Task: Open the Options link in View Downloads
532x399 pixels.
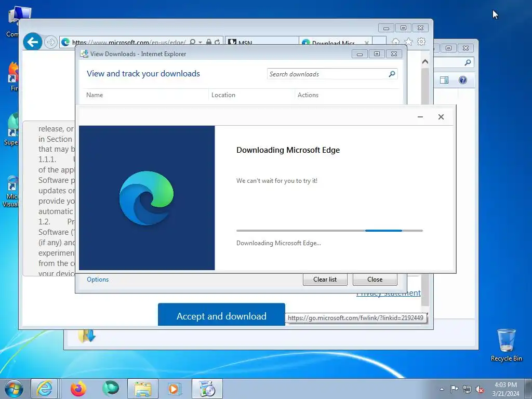Action: [x=98, y=279]
